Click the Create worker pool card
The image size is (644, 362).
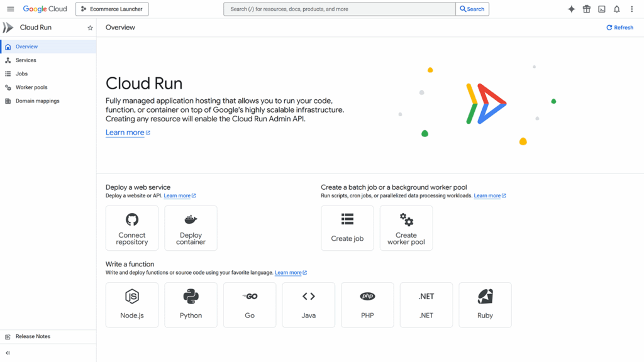click(x=406, y=228)
